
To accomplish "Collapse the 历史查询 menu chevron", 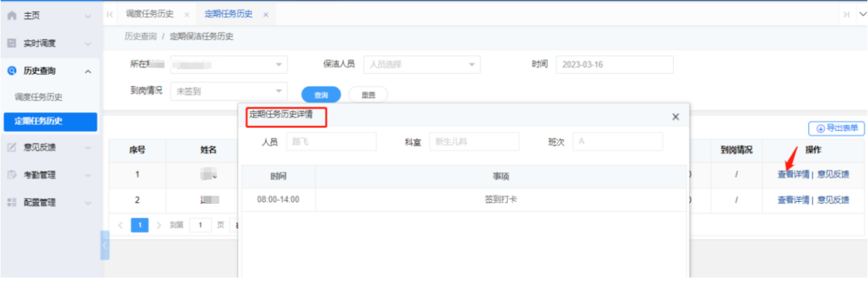I will [88, 71].
